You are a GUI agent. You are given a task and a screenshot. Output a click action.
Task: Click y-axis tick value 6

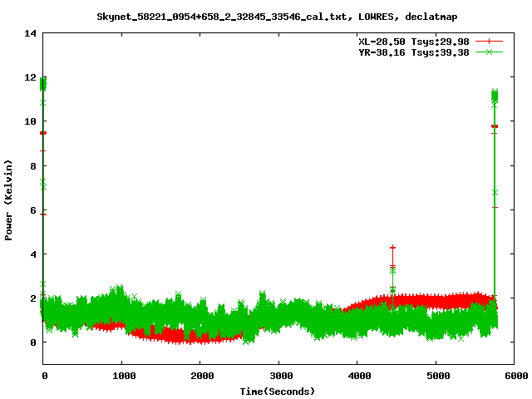33,210
